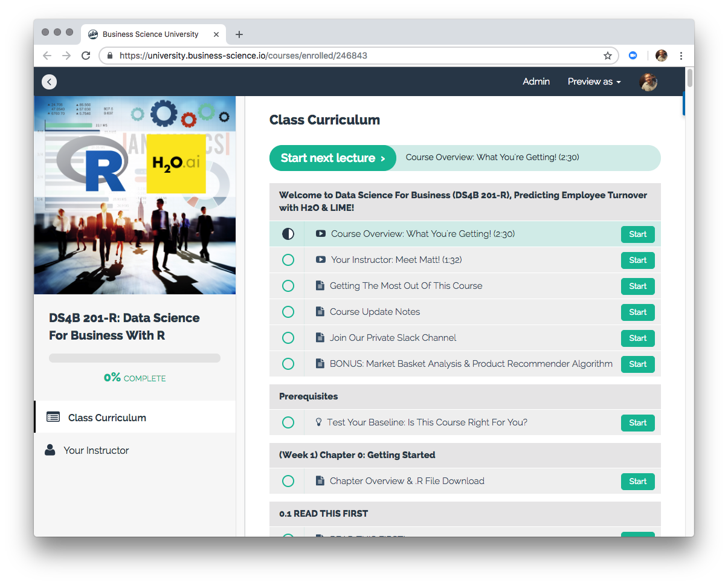Click 0% COMPLETE progress text
This screenshot has height=585, width=728.
(135, 378)
